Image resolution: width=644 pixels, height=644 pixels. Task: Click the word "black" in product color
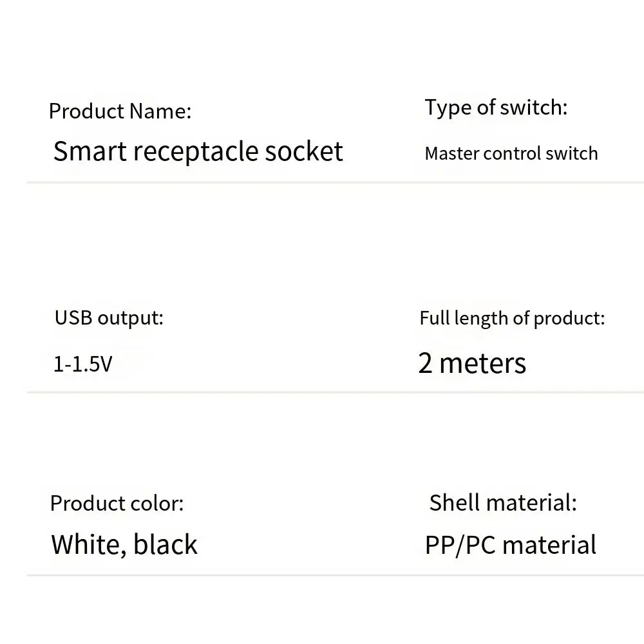point(165,545)
